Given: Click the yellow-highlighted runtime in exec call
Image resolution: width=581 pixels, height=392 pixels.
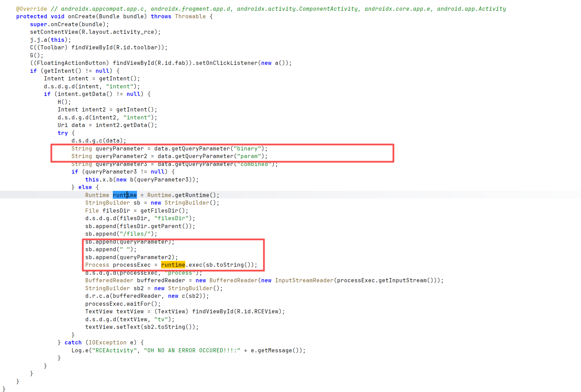Looking at the screenshot, I should (173, 265).
